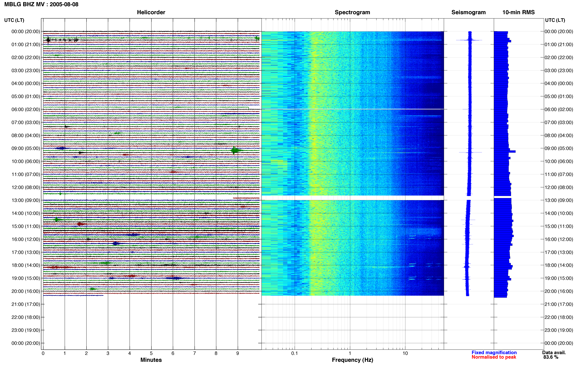Screen dimensions: 588x368
Task: Click minute tick 0 on Helicorder axis
Action: click(x=43, y=353)
